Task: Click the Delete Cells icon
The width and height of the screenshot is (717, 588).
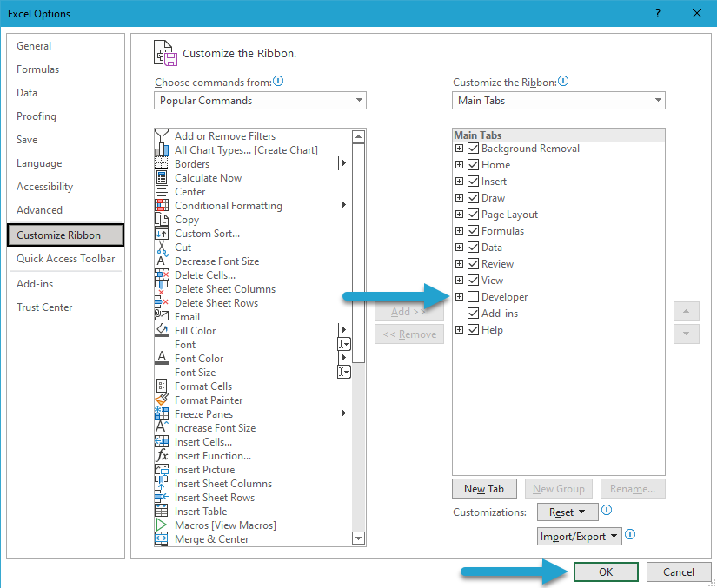Action: [x=162, y=275]
